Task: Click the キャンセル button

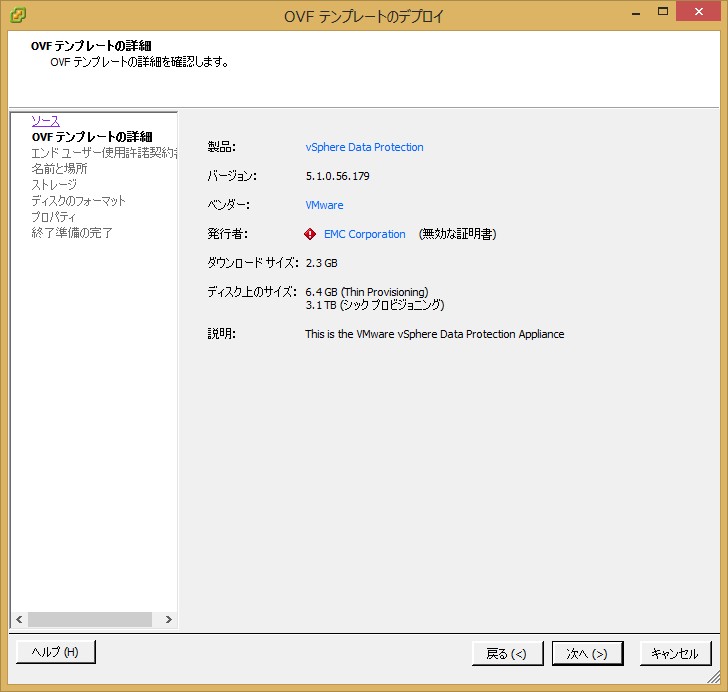Action: 675,653
